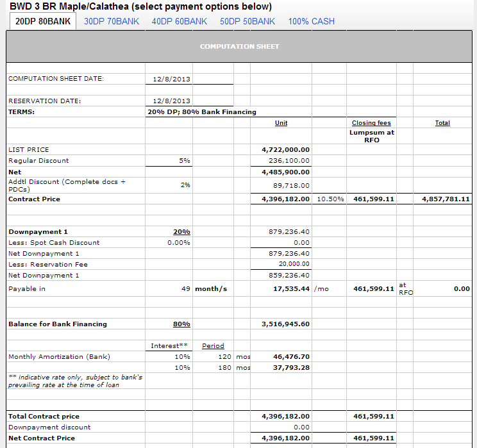Select the 20DP 80BANK tab

[x=43, y=21]
